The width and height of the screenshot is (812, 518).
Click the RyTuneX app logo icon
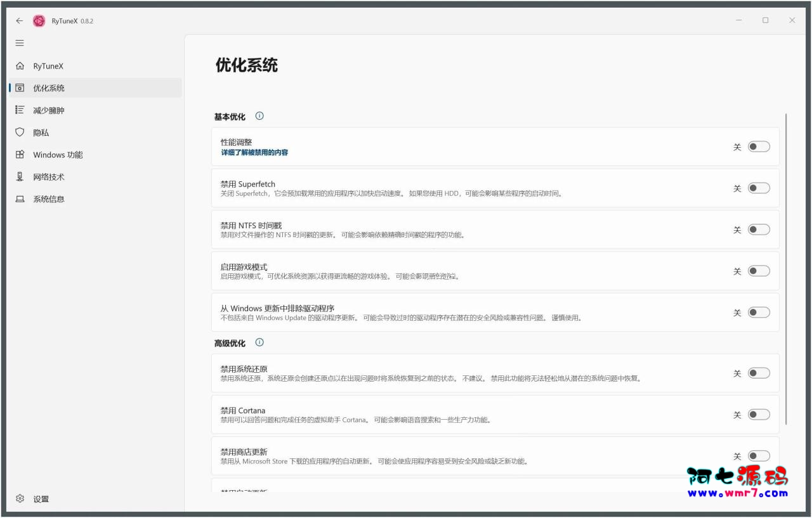(39, 21)
